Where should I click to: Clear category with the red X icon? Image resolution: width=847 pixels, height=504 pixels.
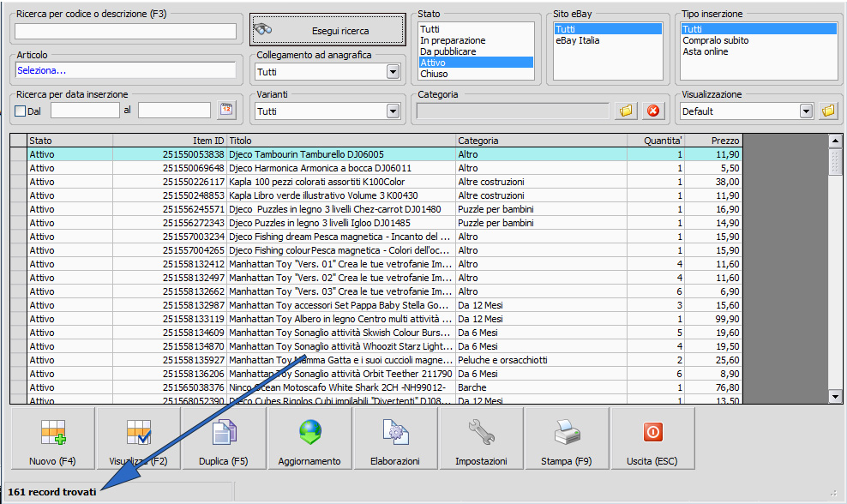click(x=653, y=111)
